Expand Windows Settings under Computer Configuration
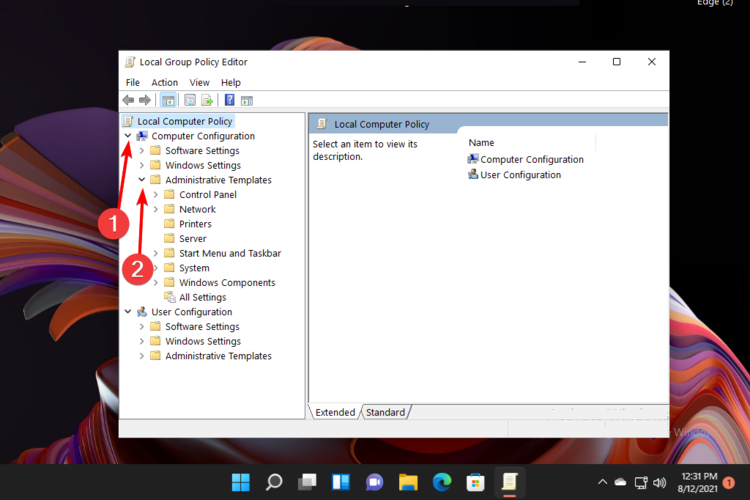 pyautogui.click(x=142, y=165)
